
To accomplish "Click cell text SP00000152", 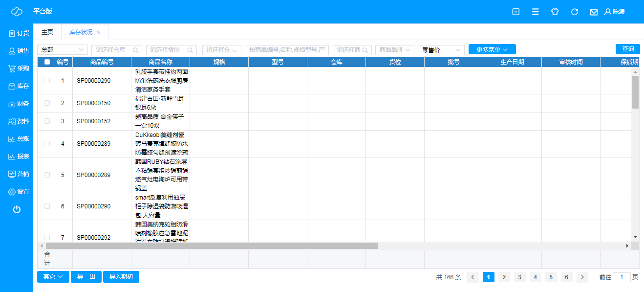I will coord(93,121).
